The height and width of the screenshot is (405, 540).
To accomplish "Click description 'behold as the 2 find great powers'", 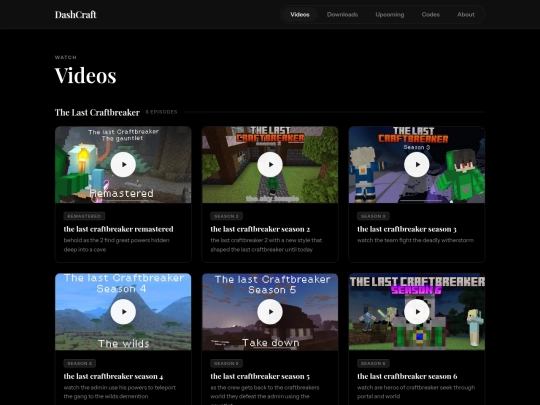I will pyautogui.click(x=116, y=245).
